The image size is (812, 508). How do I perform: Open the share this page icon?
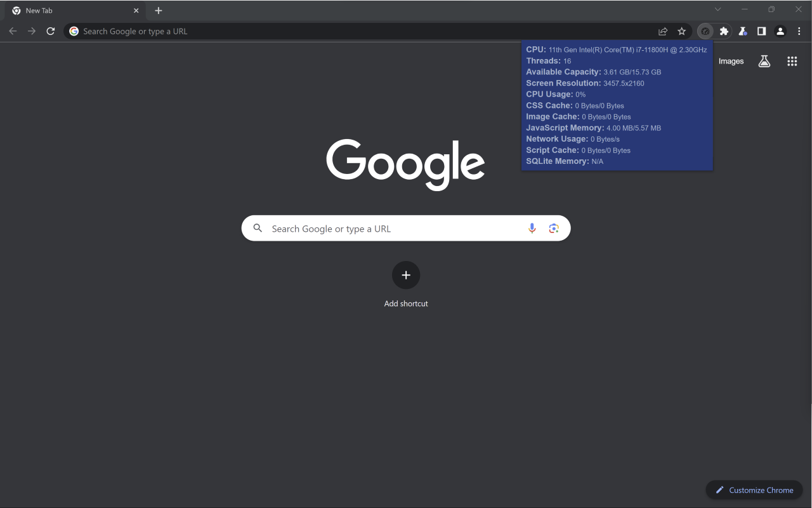click(662, 30)
